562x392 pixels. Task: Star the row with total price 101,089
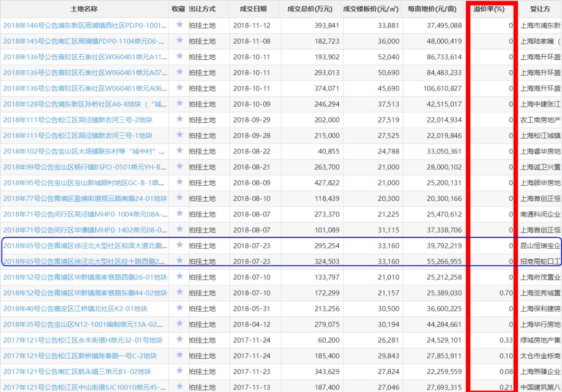[180, 229]
